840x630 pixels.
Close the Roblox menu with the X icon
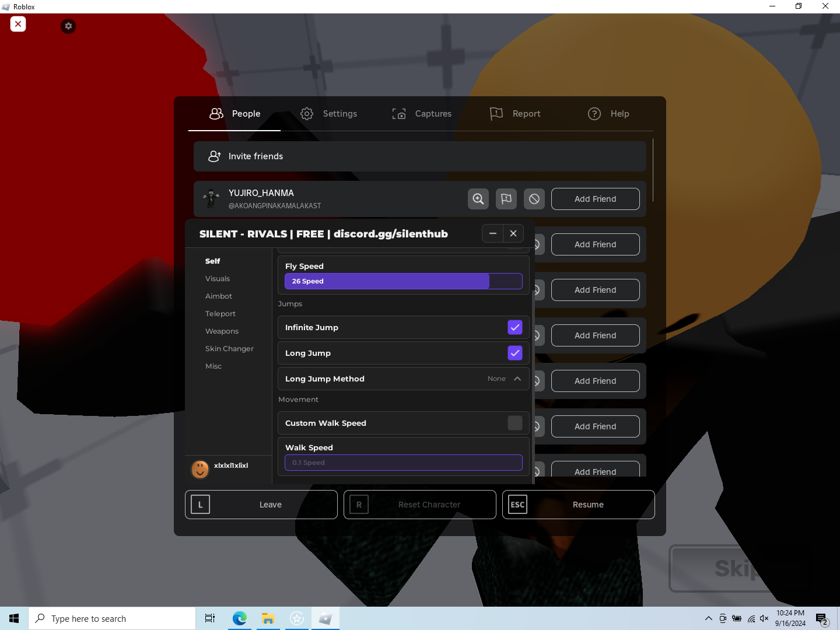coord(18,24)
